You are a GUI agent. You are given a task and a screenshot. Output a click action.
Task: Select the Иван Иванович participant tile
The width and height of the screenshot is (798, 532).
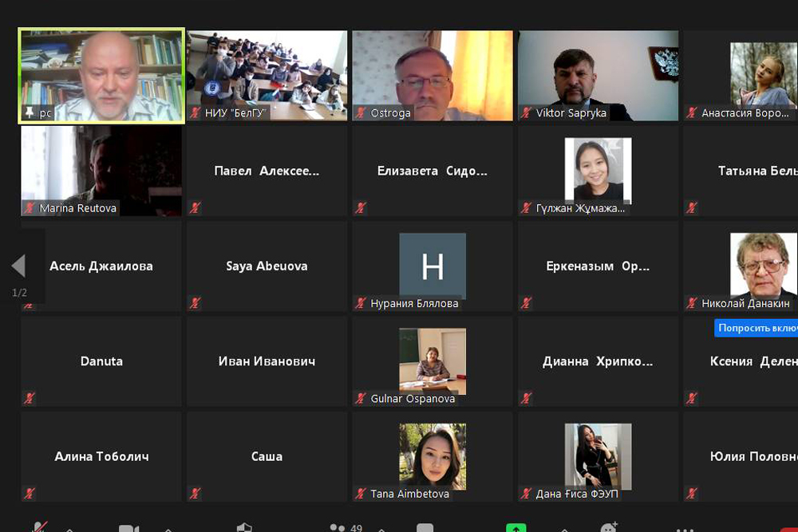click(267, 361)
